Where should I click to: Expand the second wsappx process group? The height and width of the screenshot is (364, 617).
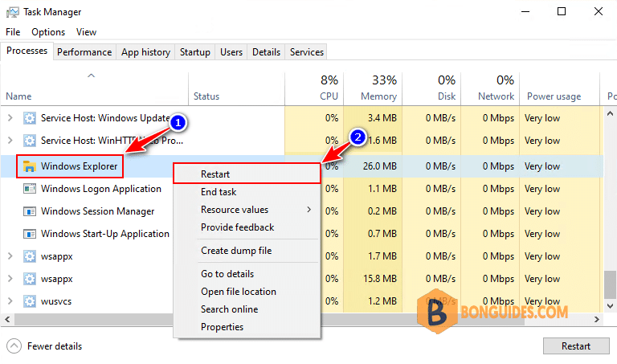click(x=10, y=279)
